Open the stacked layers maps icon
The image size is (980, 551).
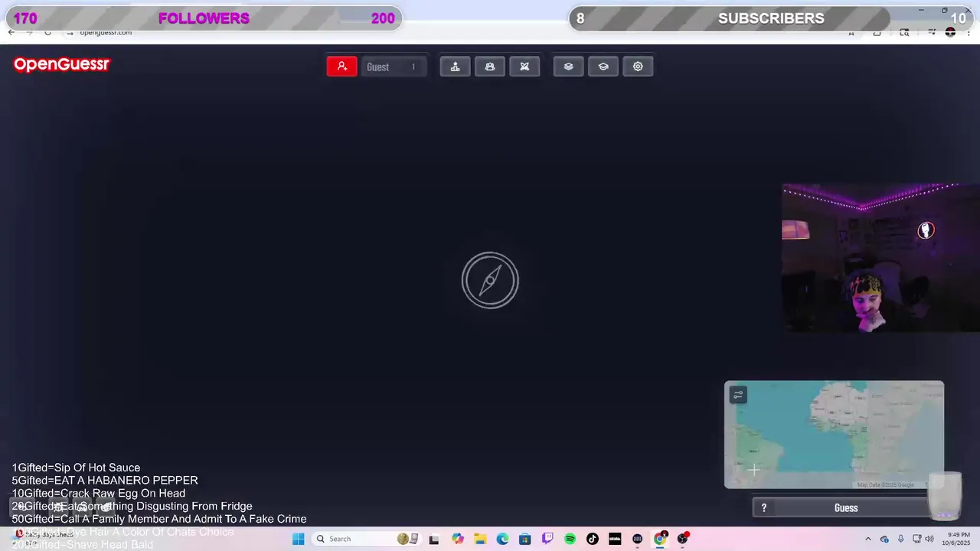pyautogui.click(x=568, y=67)
